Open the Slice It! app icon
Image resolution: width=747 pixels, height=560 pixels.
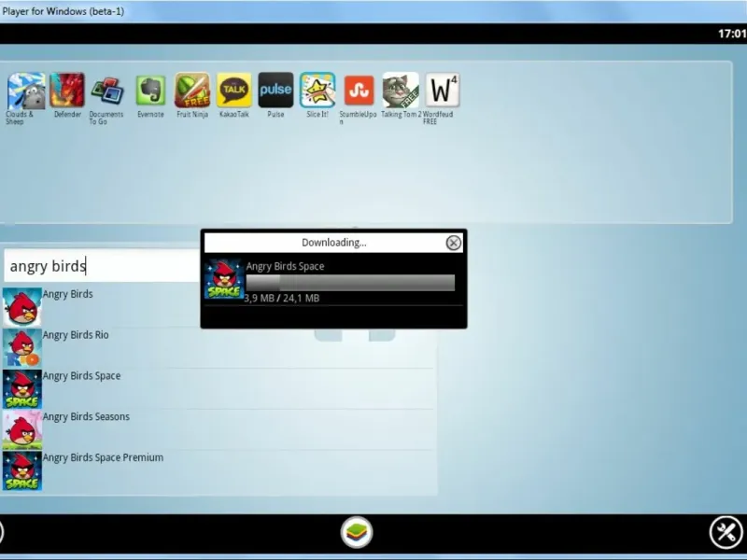[x=317, y=90]
